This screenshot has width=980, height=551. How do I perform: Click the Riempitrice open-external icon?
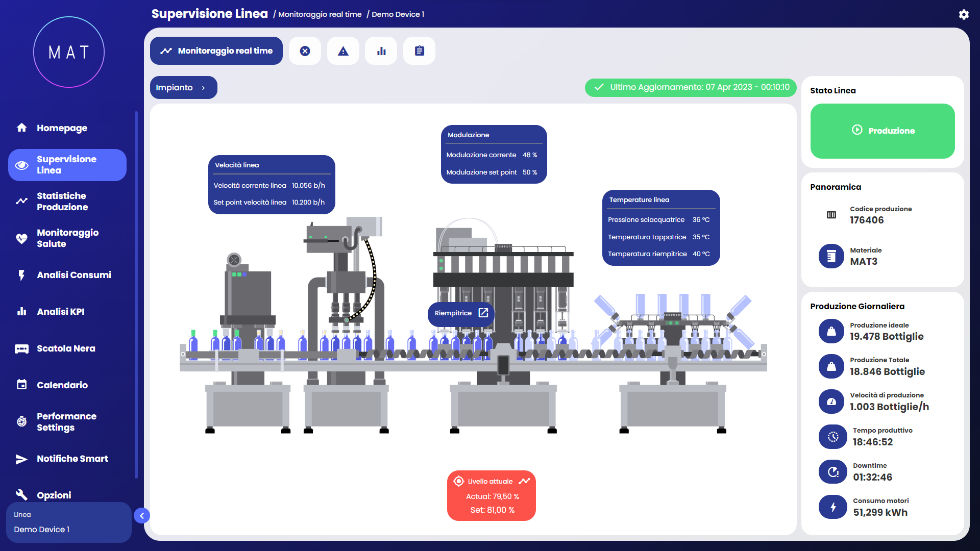tap(483, 313)
